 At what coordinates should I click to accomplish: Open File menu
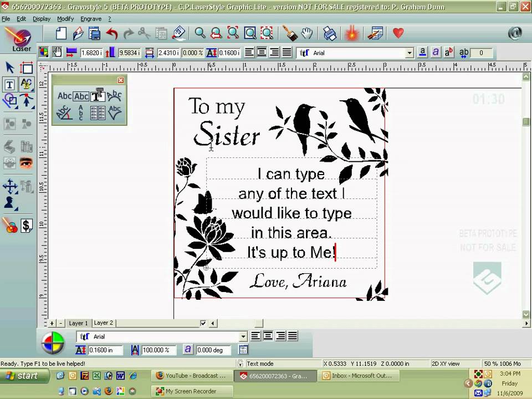coord(6,19)
